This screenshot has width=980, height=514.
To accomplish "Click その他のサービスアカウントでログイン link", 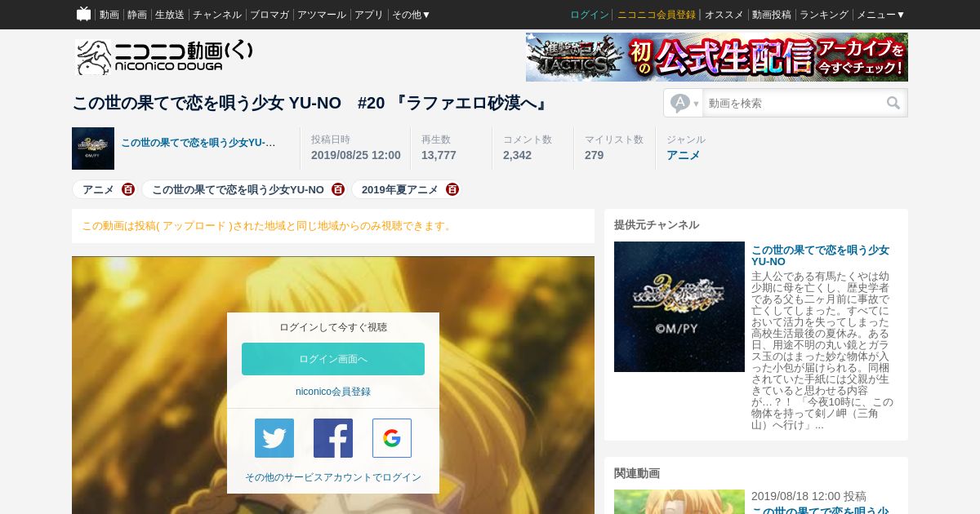I will [333, 477].
